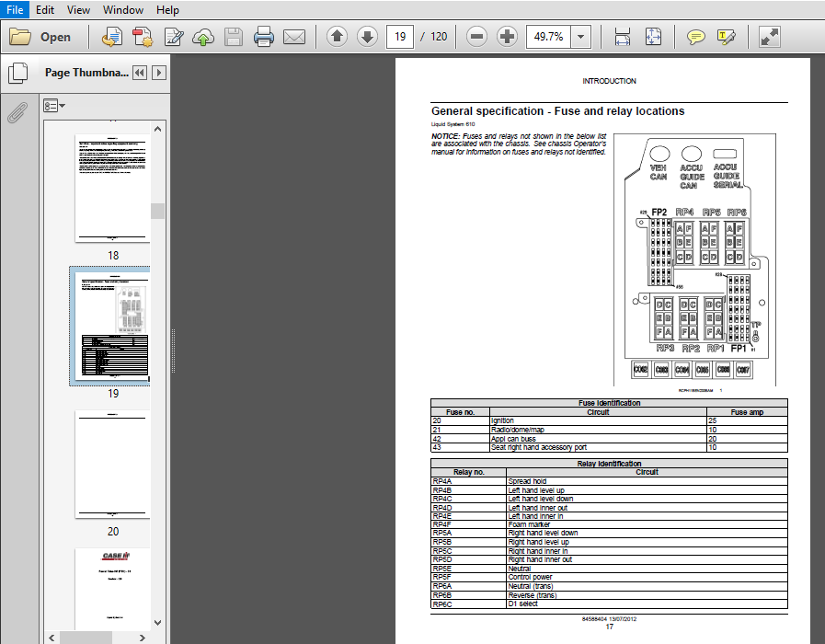The width and height of the screenshot is (825, 644).
Task: Open the zoom level dropdown arrow
Action: pyautogui.click(x=581, y=37)
